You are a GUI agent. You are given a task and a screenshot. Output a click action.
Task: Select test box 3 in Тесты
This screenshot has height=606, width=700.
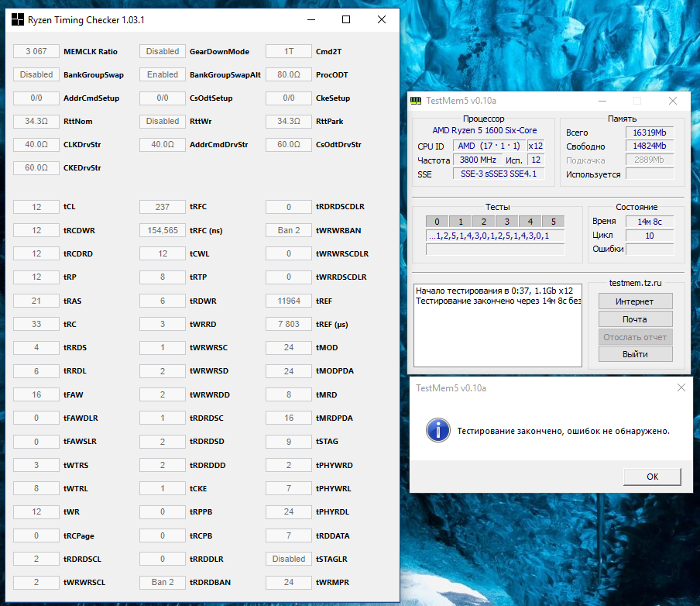pos(507,221)
